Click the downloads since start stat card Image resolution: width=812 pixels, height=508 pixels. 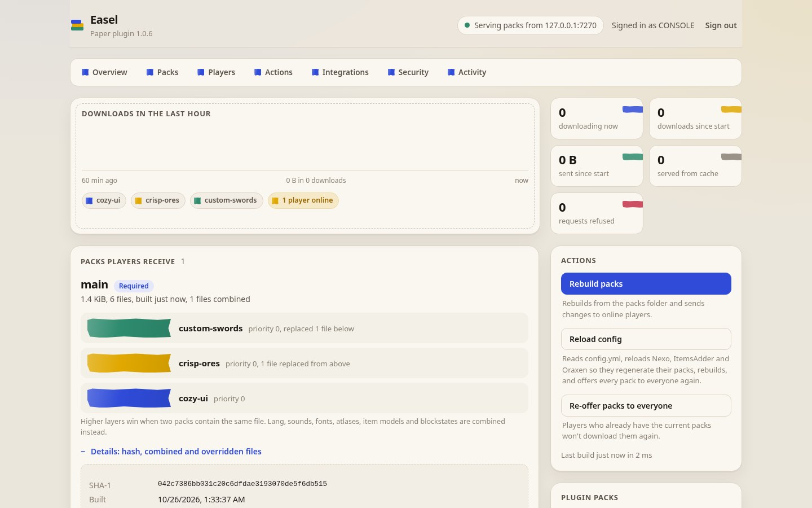(x=695, y=119)
